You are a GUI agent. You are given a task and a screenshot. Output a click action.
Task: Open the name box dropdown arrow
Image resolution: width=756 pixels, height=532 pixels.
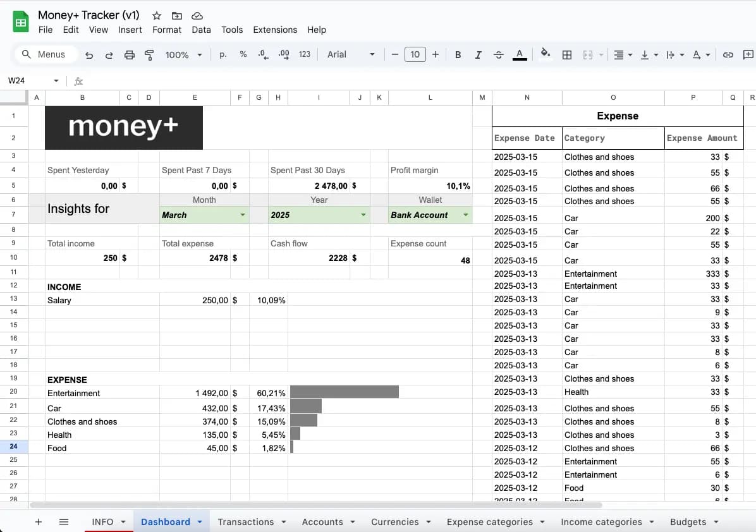coord(56,80)
